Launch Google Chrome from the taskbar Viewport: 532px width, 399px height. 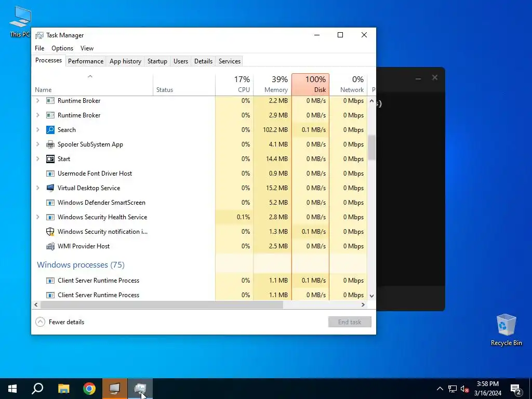point(89,389)
